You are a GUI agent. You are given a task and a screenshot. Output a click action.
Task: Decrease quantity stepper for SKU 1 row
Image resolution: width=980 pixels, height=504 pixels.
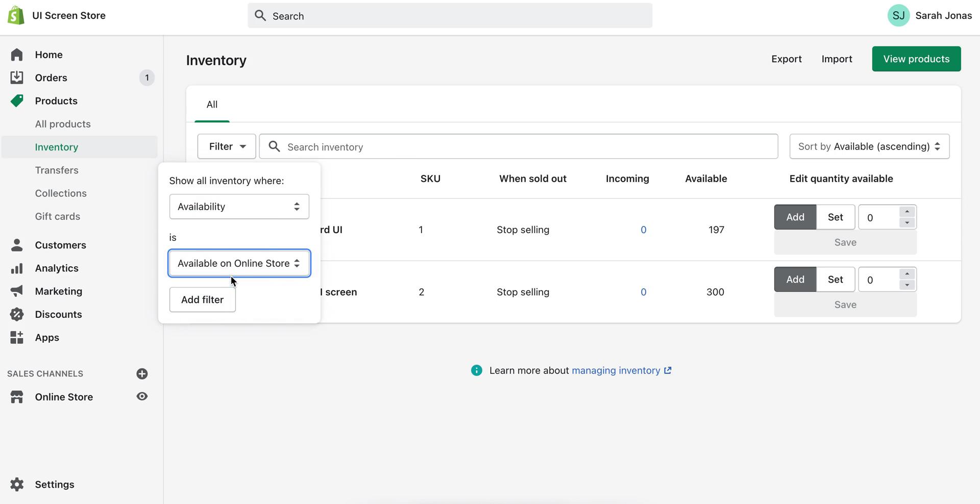[x=907, y=223]
